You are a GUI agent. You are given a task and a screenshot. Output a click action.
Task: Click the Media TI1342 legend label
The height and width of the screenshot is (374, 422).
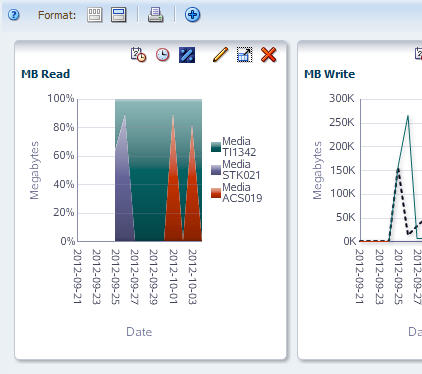239,147
